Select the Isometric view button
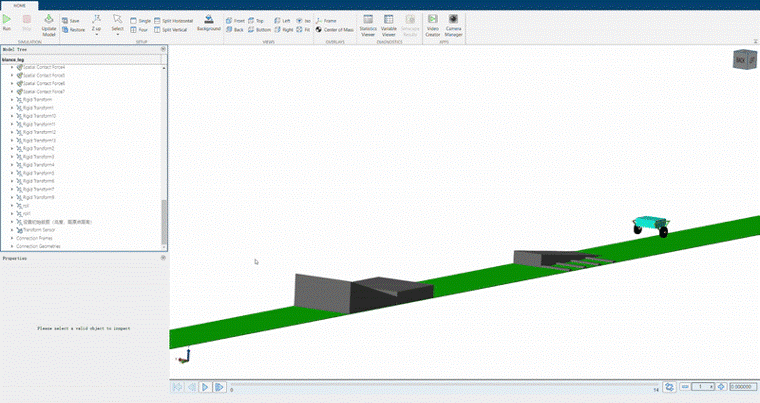Viewport: 760px width, 403px height. tap(304, 20)
